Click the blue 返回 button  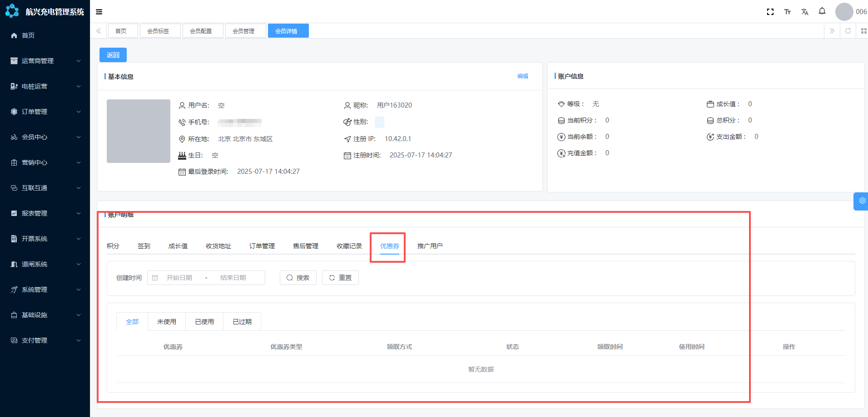point(113,55)
